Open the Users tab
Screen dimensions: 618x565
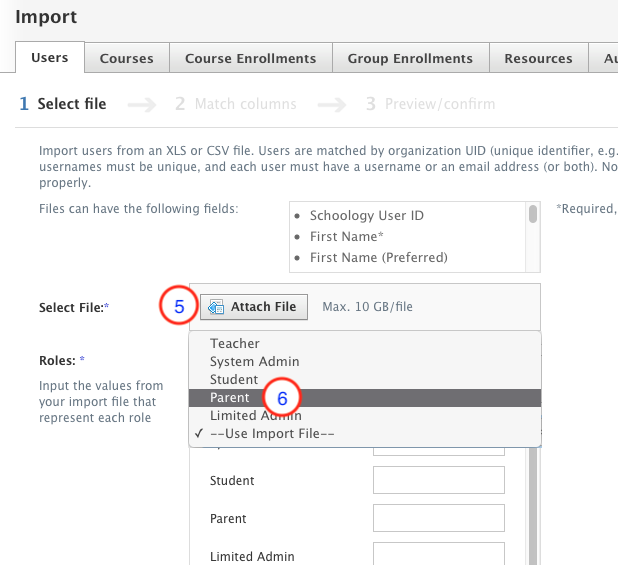pyautogui.click(x=50, y=58)
